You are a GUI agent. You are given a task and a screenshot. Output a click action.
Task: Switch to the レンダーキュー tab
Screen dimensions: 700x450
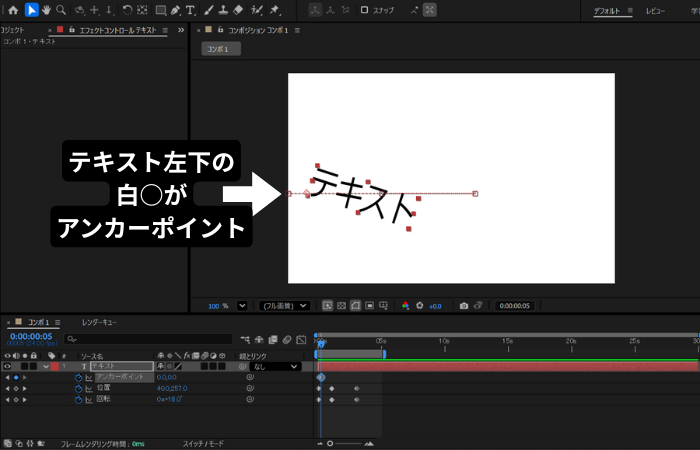(99, 322)
